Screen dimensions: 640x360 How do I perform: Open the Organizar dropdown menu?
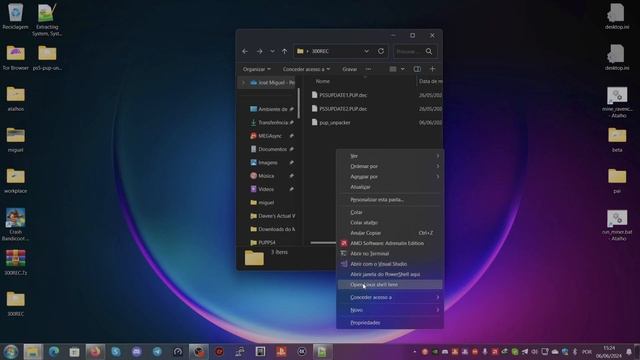click(x=257, y=69)
